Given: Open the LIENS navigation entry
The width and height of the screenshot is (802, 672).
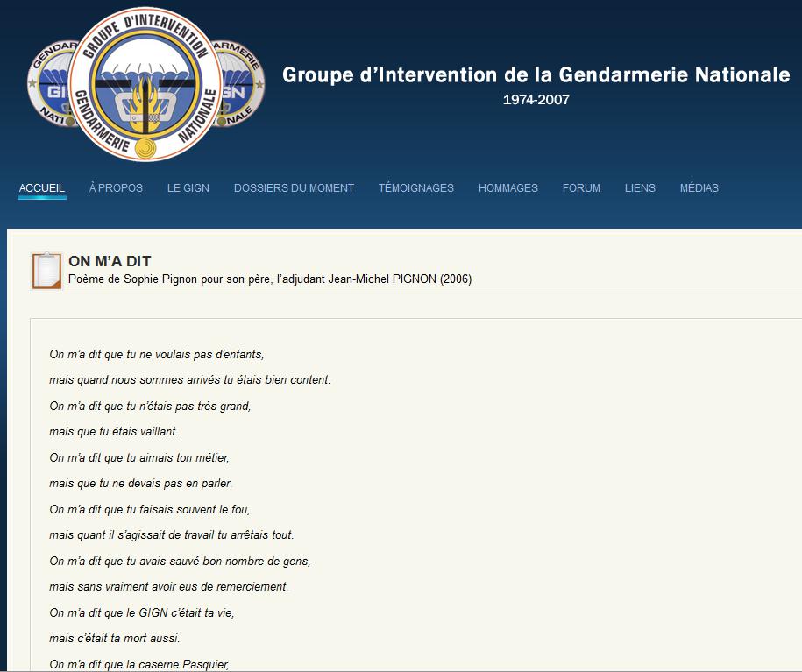Looking at the screenshot, I should (x=640, y=188).
